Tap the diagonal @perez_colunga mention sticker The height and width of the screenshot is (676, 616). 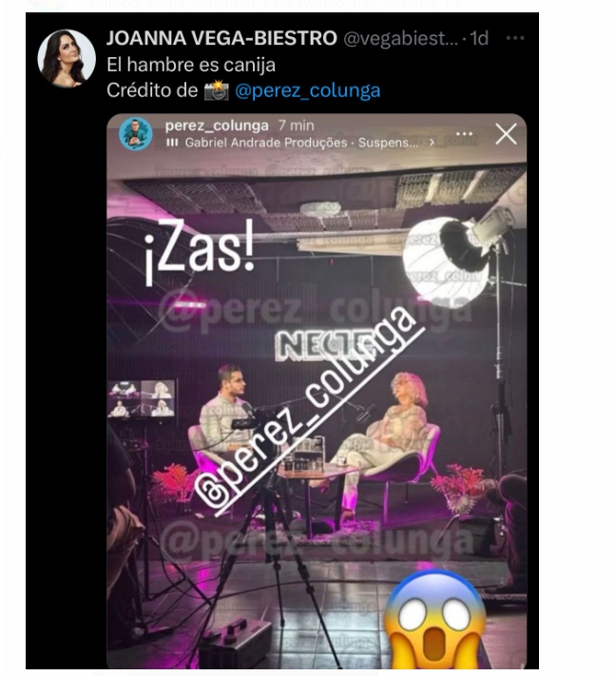coord(310,411)
